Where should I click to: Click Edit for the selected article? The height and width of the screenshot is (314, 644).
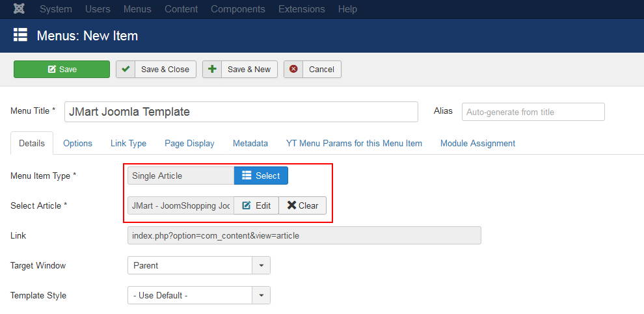click(x=256, y=205)
